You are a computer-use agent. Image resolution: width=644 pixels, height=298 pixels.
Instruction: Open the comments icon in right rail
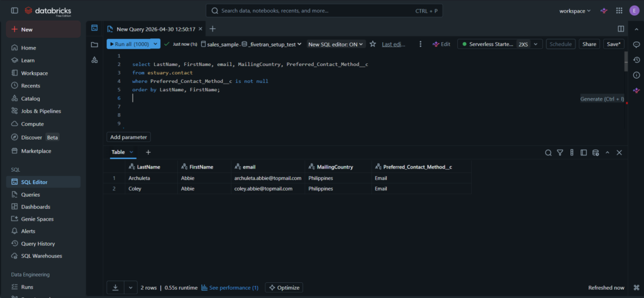[x=636, y=45]
